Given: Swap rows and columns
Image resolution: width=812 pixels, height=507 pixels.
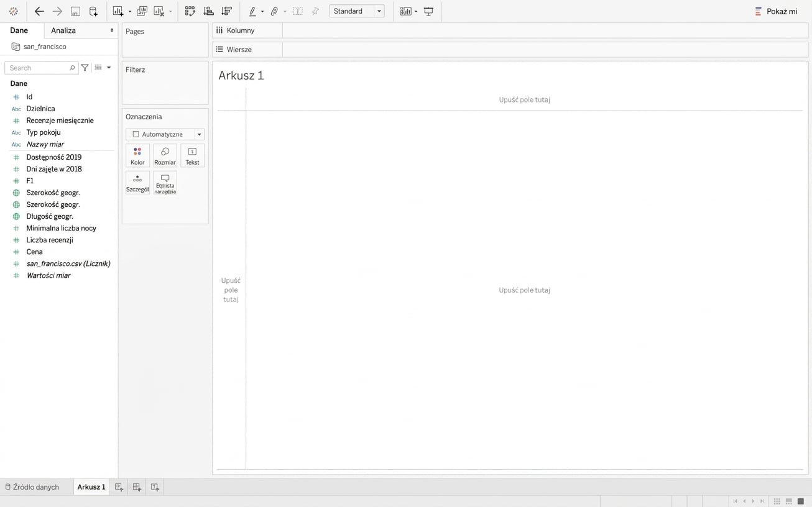Looking at the screenshot, I should (190, 11).
